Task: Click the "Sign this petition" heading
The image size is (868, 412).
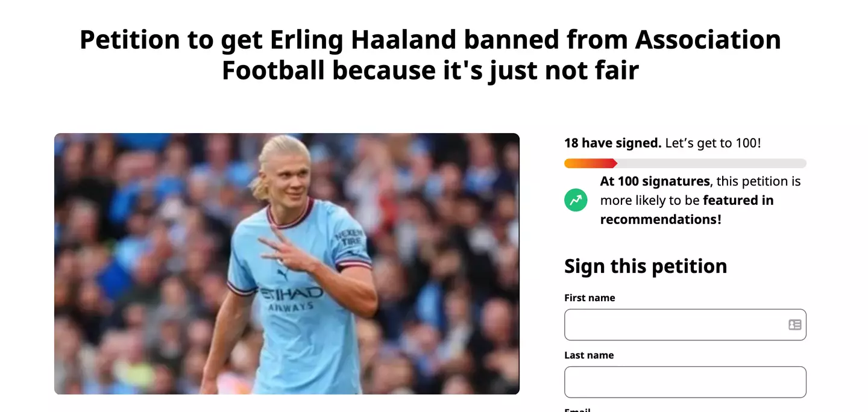Action: pyautogui.click(x=646, y=266)
